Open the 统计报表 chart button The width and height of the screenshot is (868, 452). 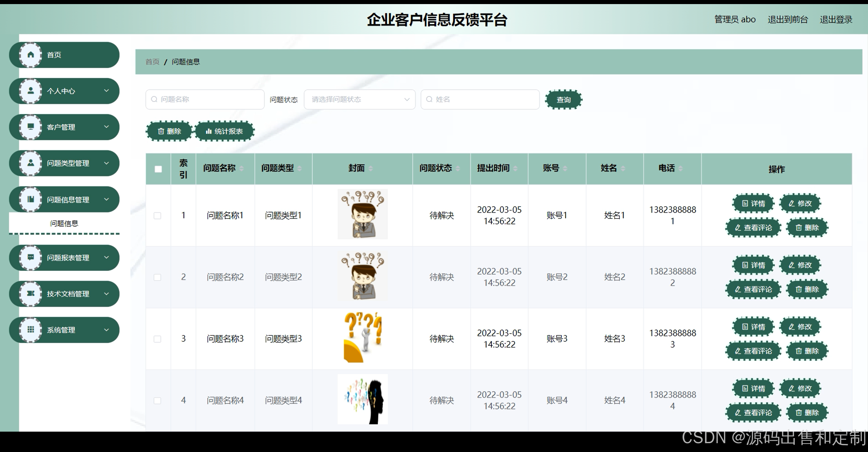pyautogui.click(x=224, y=131)
